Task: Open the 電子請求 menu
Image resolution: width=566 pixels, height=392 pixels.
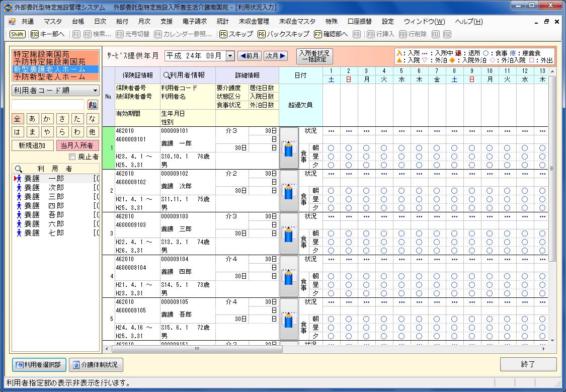Action: (194, 22)
